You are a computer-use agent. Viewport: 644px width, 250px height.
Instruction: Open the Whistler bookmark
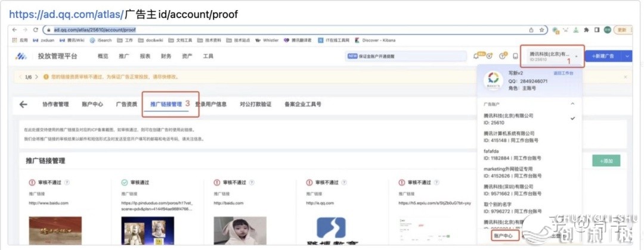click(x=267, y=40)
